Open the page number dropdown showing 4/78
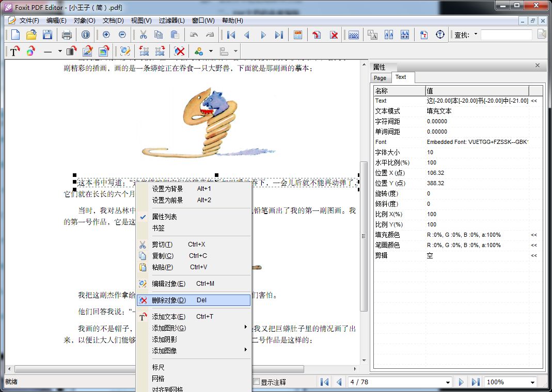 coord(448,382)
